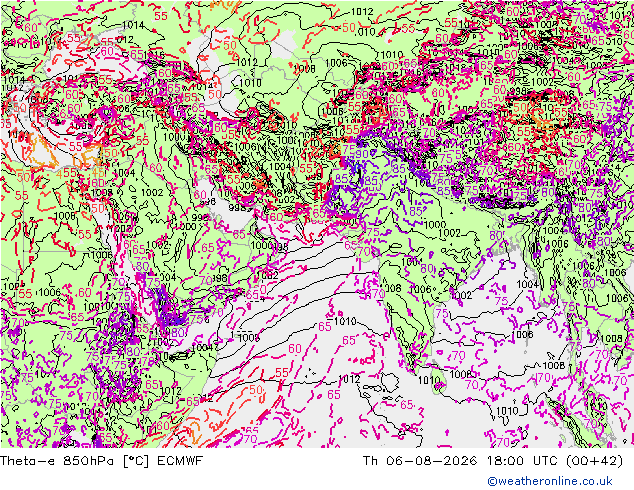Click the weatheronline.co.uk copyright link
Viewport: 634px width, 490px height.
(549, 481)
